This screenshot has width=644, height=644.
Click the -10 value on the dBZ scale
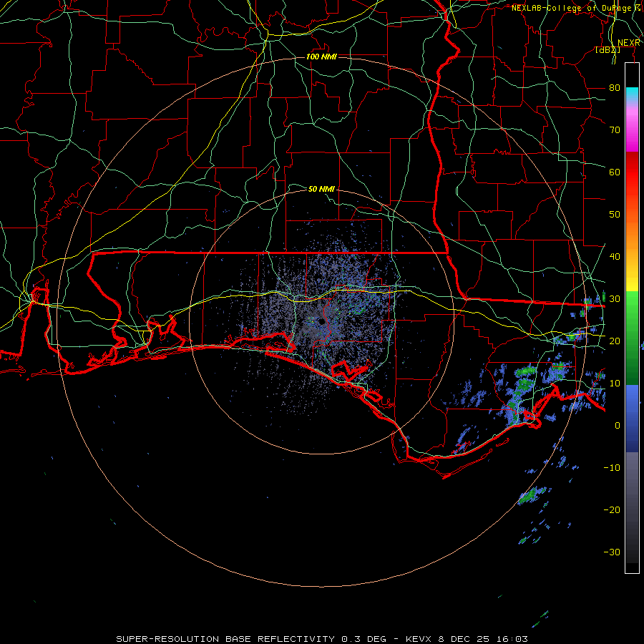pos(612,468)
